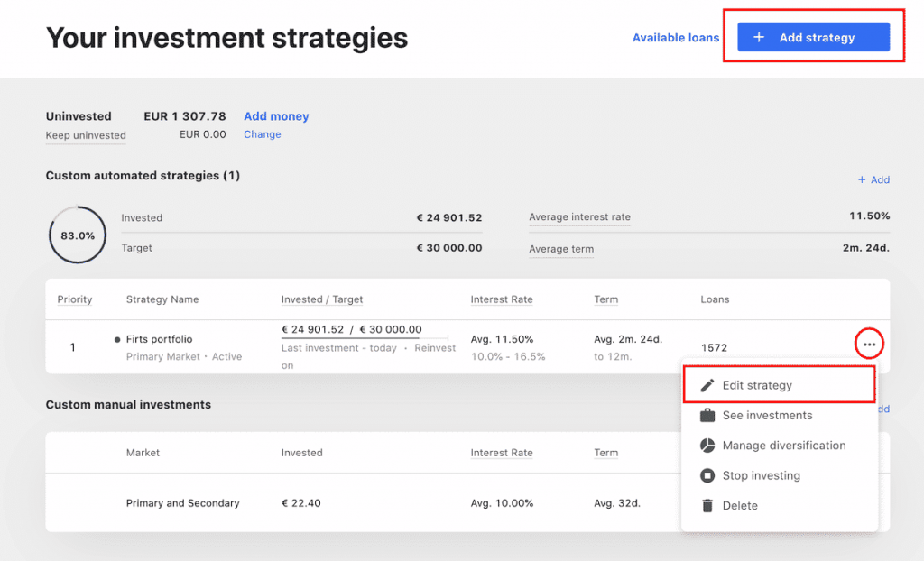Click the briefcase icon for See investments

(707, 416)
